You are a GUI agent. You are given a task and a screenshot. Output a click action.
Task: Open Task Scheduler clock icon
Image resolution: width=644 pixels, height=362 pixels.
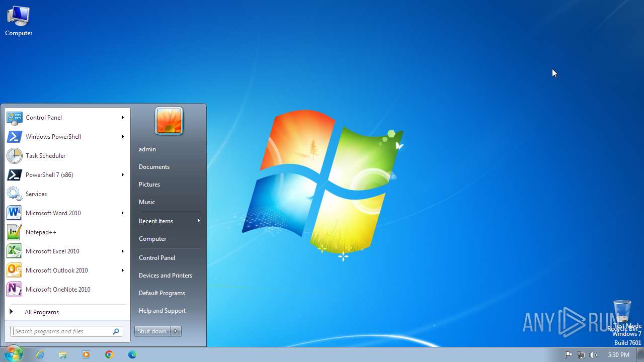(14, 156)
